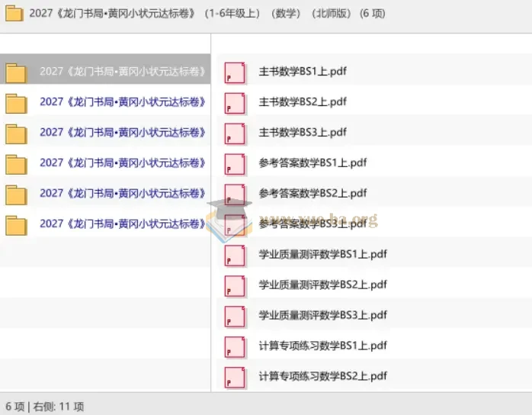Click the highlighted 2027《龙门书局·黄冈小状元达标卷》 folder name

point(123,72)
